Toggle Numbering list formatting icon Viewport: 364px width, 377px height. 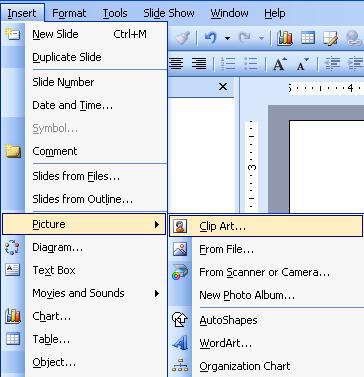click(x=228, y=63)
